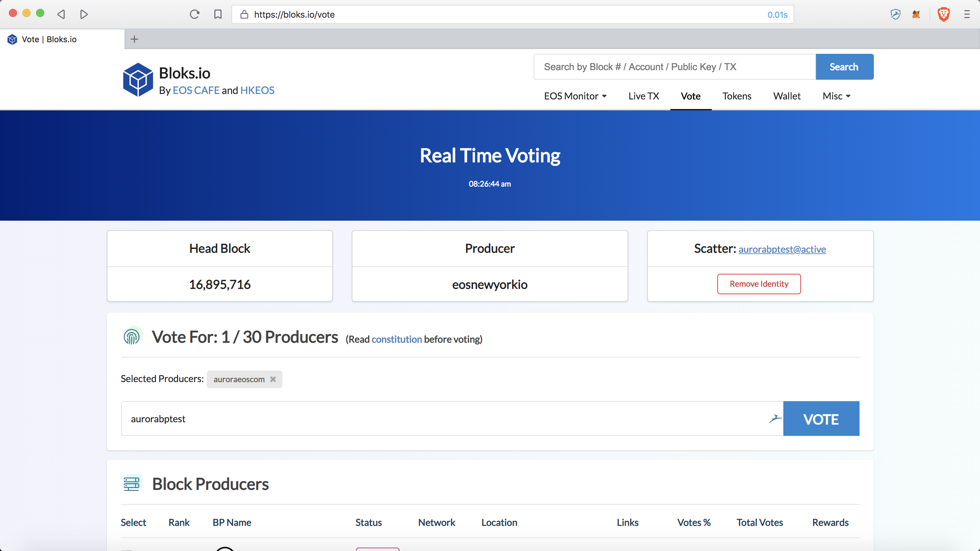Open the Live TX page
This screenshot has width=980, height=551.
coord(644,96)
